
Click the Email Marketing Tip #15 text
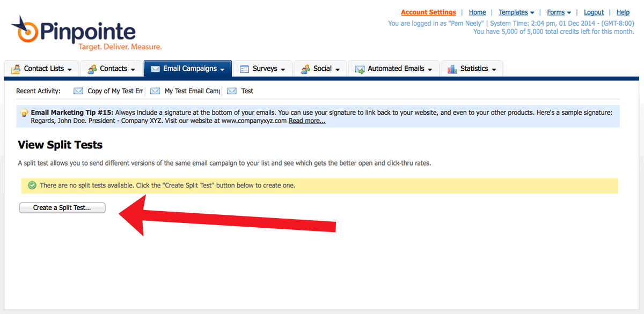tap(72, 113)
